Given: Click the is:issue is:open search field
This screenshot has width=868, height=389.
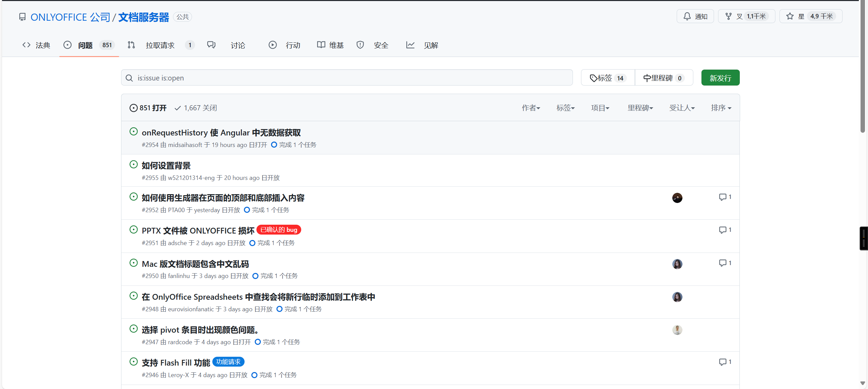Looking at the screenshot, I should [x=347, y=78].
